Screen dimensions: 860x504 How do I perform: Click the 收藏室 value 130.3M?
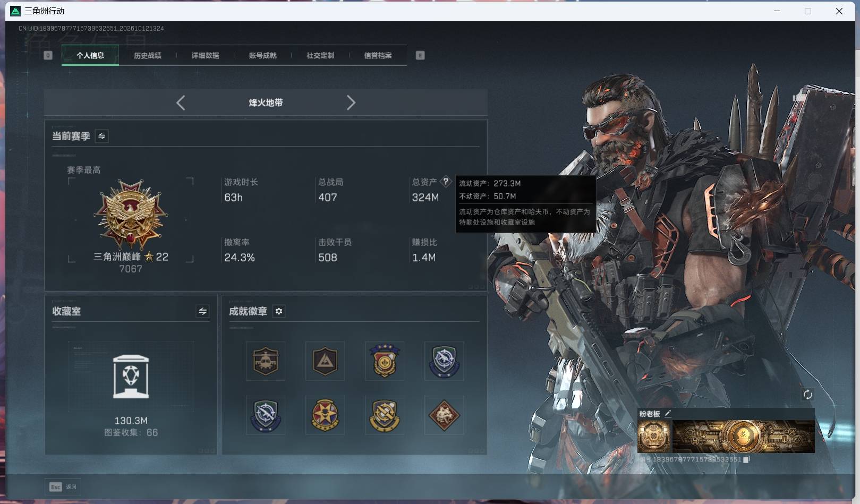(131, 421)
